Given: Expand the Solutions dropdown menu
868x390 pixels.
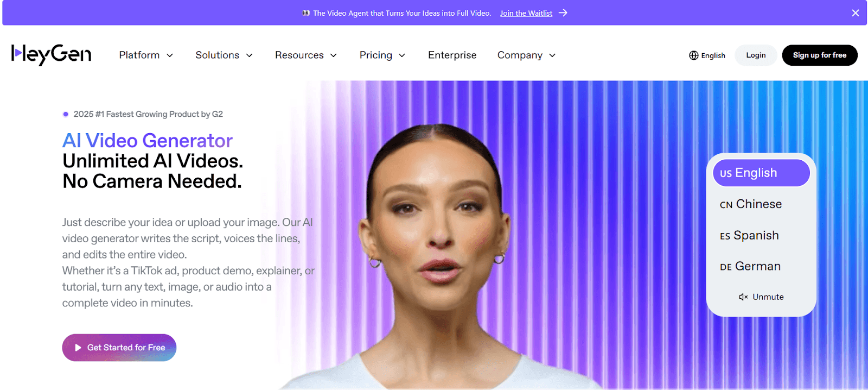Looking at the screenshot, I should click(224, 55).
